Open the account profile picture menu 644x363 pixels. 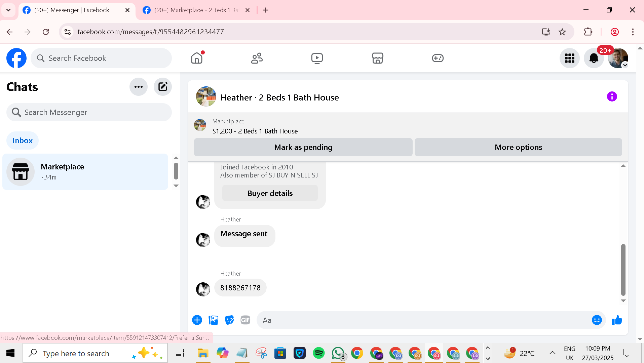[618, 58]
